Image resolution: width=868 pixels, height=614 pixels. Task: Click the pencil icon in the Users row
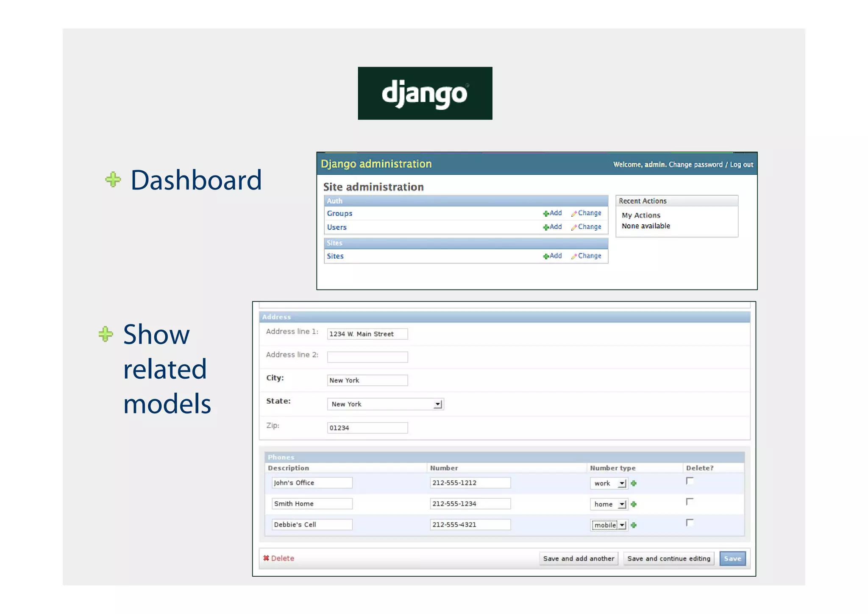pyautogui.click(x=574, y=227)
